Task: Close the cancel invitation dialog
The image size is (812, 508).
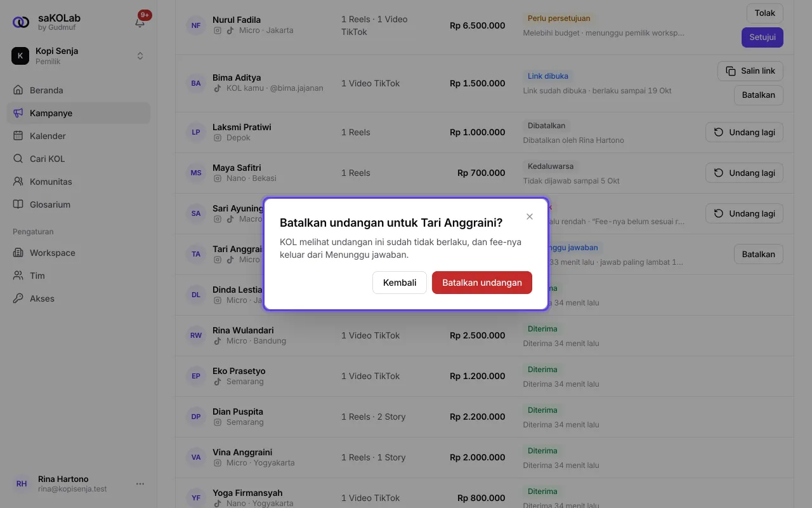Action: click(530, 217)
